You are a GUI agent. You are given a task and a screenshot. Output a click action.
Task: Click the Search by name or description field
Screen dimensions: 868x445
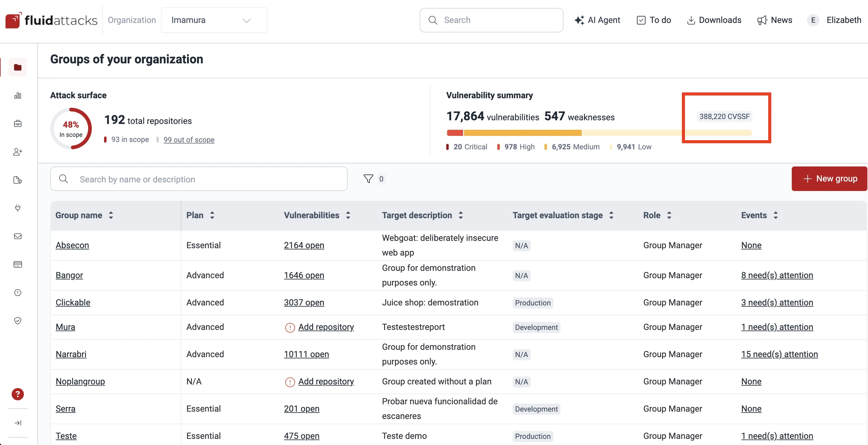point(199,179)
